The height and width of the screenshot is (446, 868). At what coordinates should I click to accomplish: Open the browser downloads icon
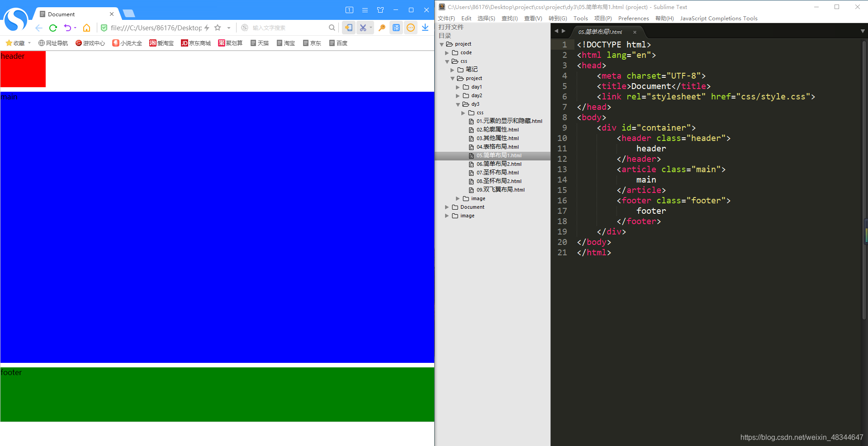[425, 28]
